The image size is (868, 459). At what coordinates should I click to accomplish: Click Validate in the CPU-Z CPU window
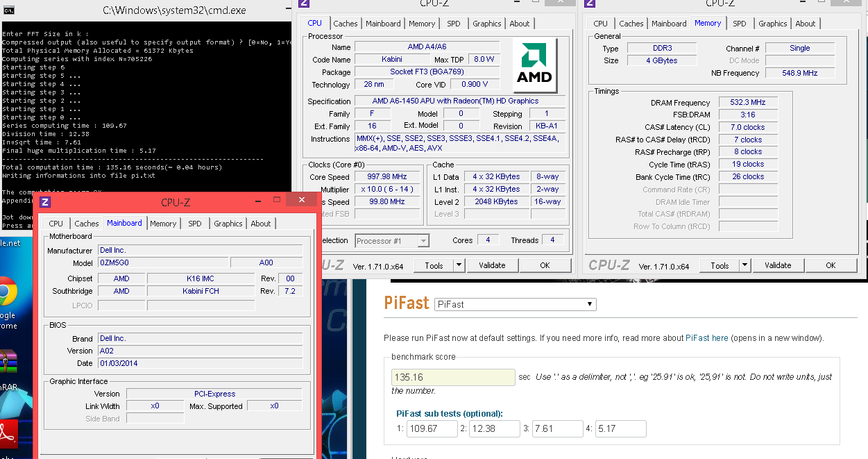point(492,265)
